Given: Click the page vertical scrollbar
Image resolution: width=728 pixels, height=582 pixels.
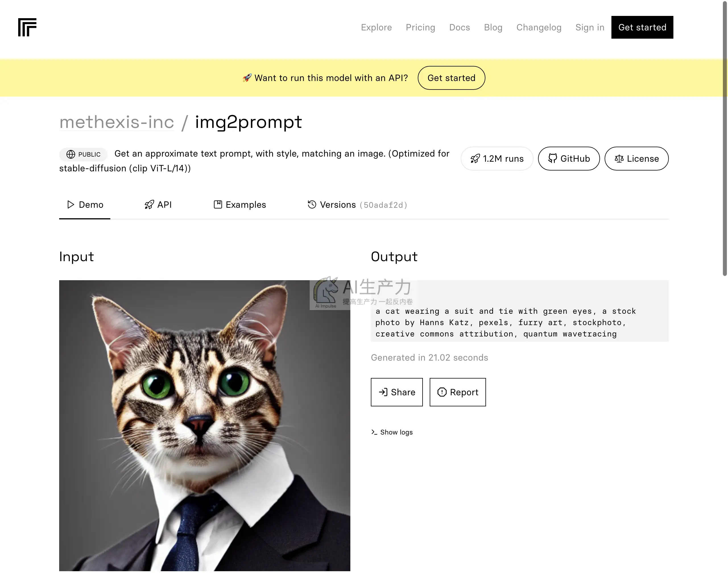Looking at the screenshot, I should click(x=725, y=138).
